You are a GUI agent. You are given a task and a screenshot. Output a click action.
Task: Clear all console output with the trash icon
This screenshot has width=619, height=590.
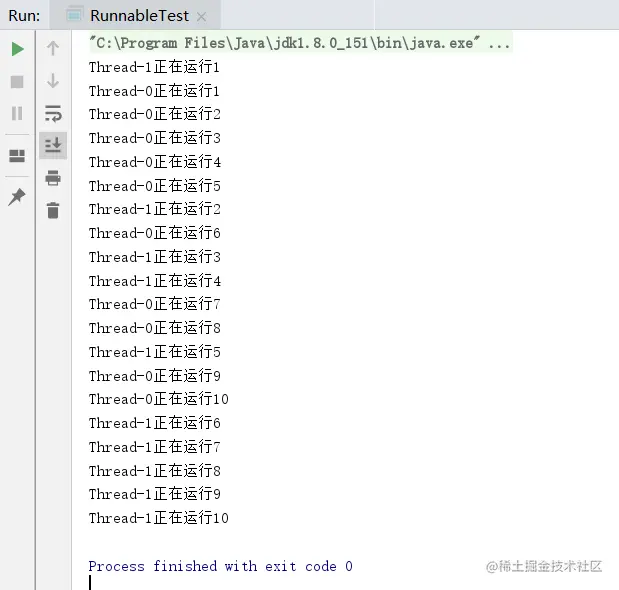(x=53, y=210)
